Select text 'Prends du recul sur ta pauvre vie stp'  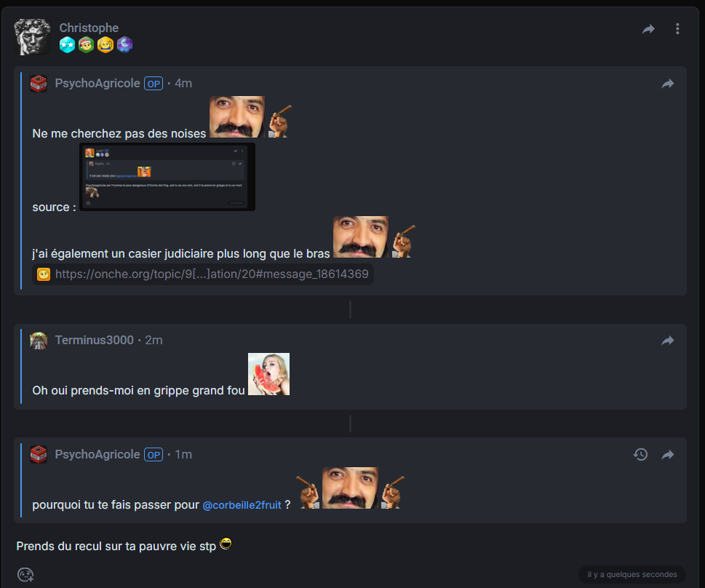pyautogui.click(x=116, y=547)
